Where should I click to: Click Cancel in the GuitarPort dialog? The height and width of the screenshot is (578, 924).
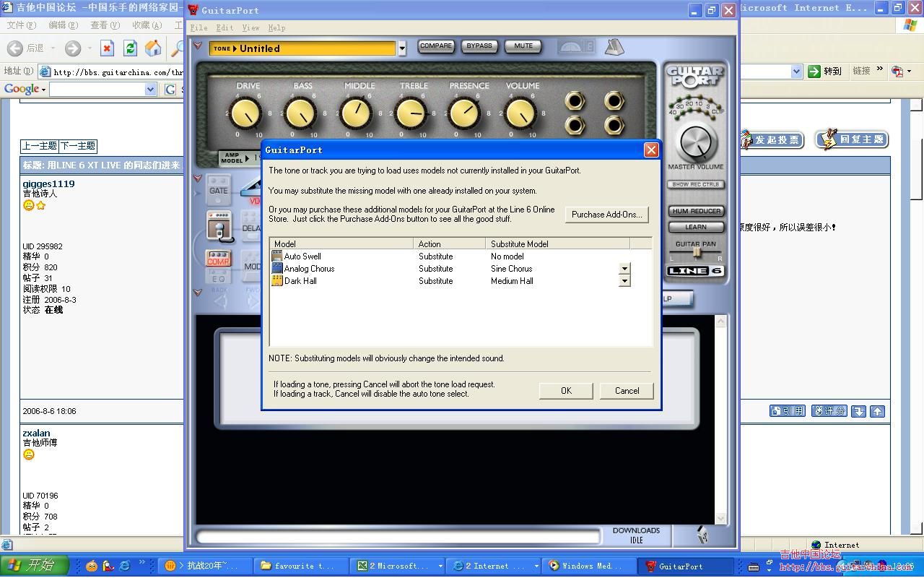[x=627, y=391]
